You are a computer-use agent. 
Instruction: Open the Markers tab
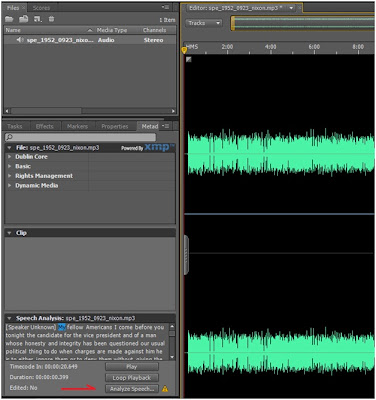pyautogui.click(x=77, y=126)
